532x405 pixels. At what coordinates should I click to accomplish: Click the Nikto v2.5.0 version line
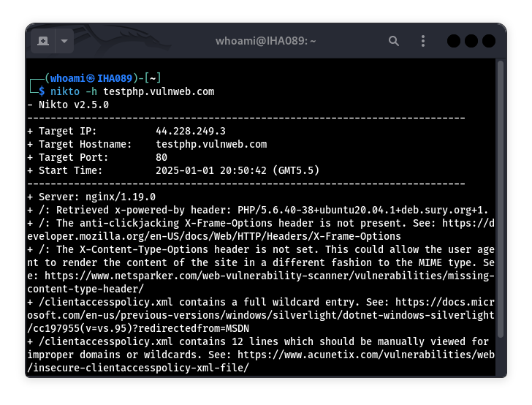click(x=68, y=105)
